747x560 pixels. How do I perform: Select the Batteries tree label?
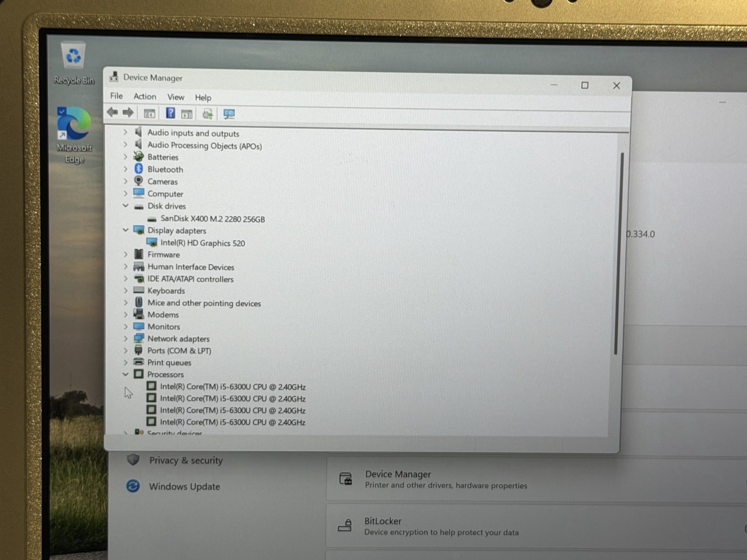[163, 157]
